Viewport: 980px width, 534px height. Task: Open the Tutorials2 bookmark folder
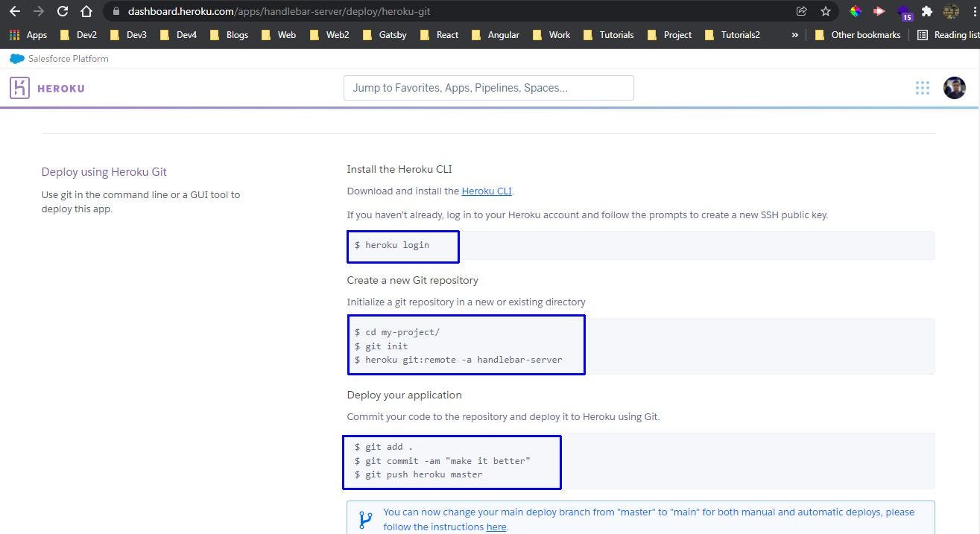pos(732,35)
